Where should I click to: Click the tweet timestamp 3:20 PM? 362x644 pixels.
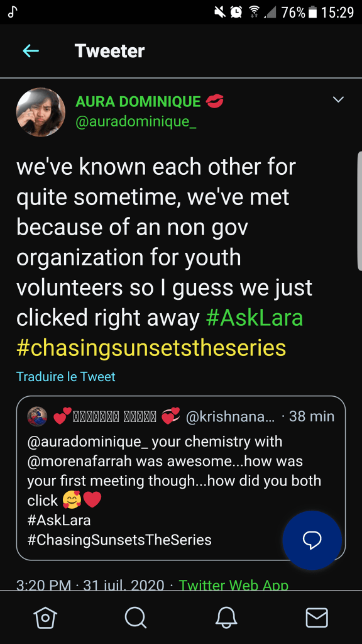(43, 584)
